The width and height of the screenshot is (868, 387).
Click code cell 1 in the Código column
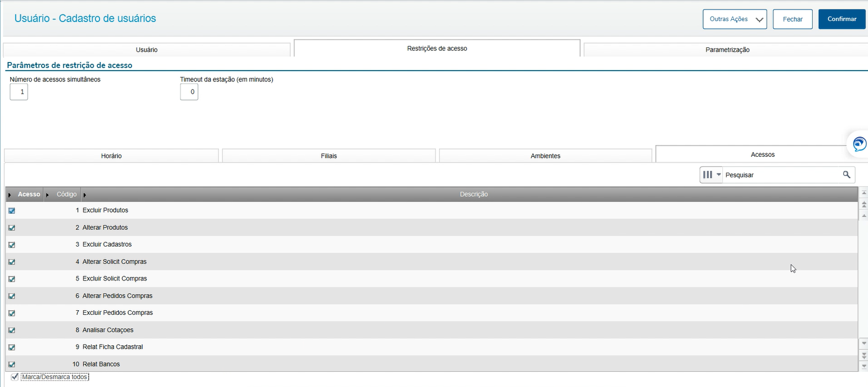[x=63, y=210]
